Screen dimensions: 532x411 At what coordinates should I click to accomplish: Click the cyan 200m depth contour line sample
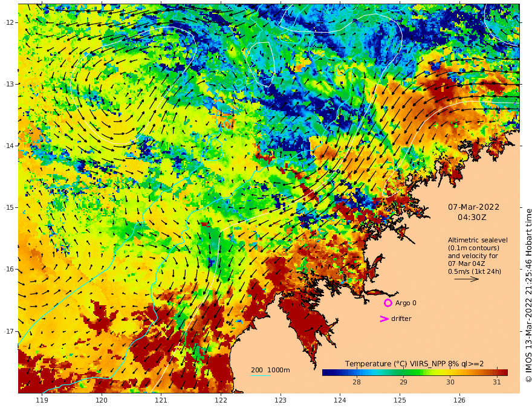pos(261,375)
